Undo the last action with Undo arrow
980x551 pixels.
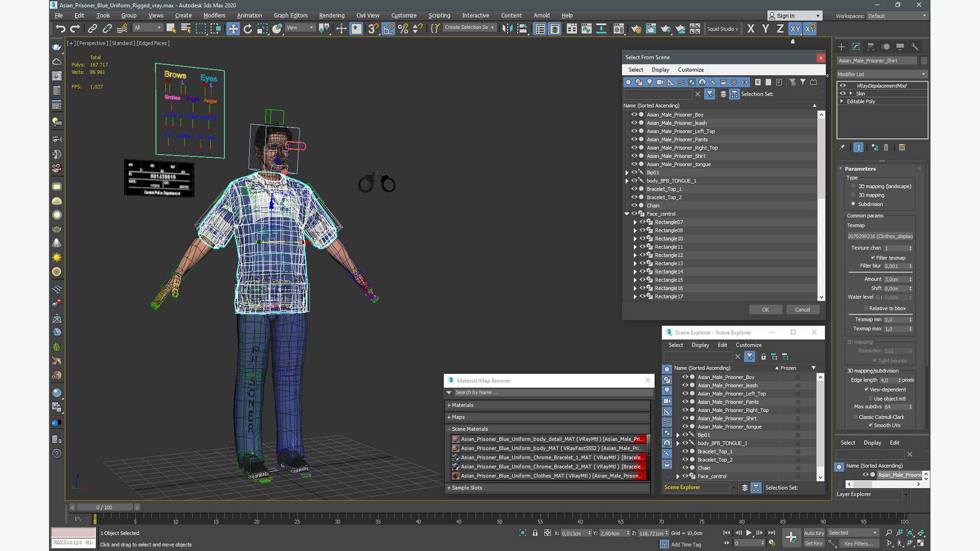(61, 29)
